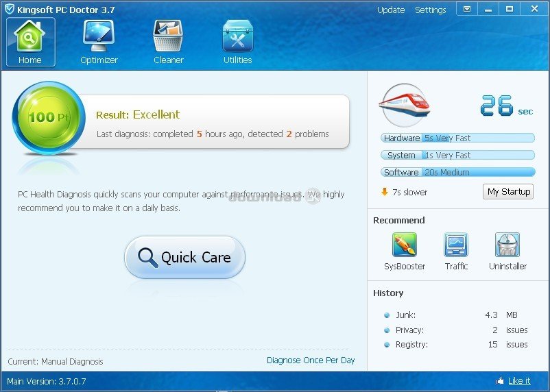Click the History section heading
Viewport: 550px width, 392px height.
pos(388,293)
